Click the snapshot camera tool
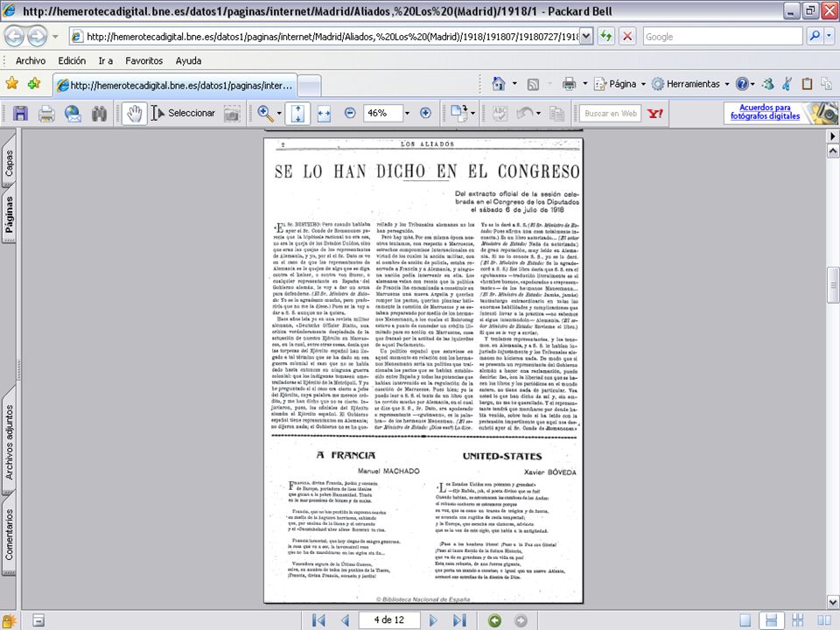 point(231,113)
